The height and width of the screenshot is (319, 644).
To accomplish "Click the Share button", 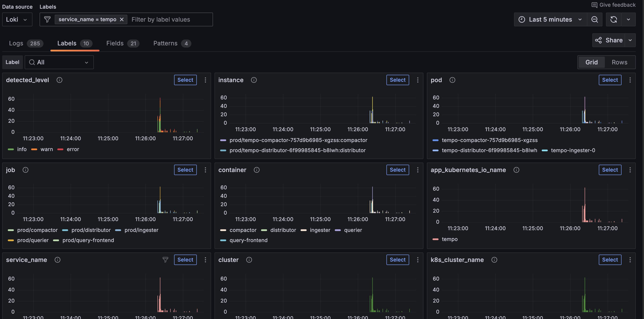I will 609,40.
